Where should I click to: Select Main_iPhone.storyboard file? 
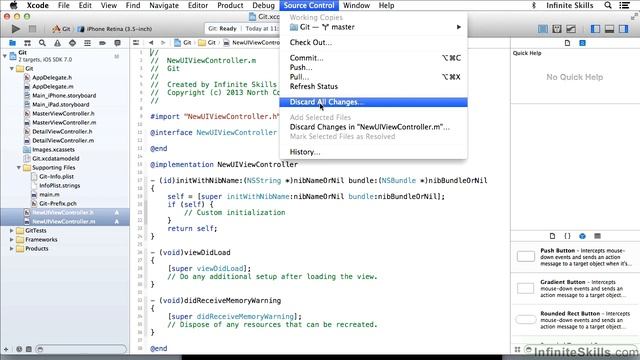(x=64, y=96)
